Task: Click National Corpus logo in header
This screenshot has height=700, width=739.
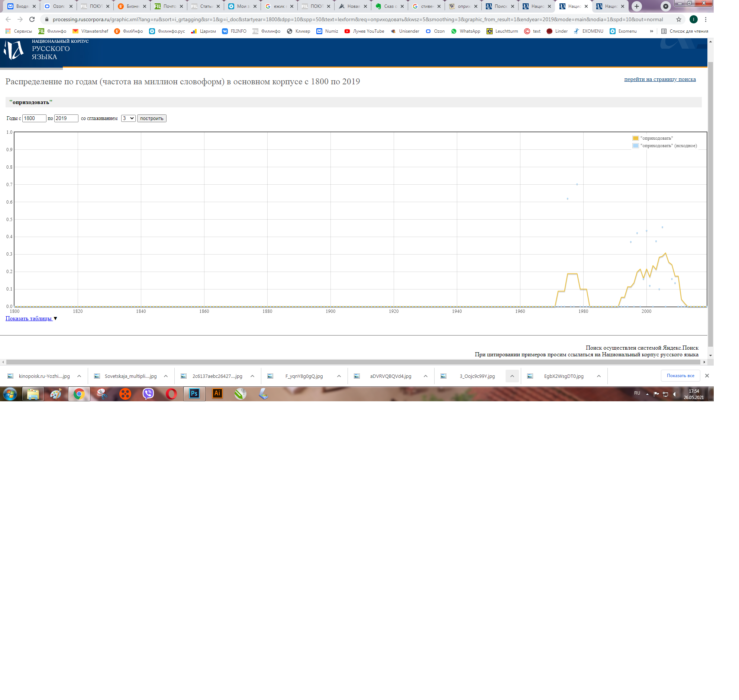Action: tap(14, 50)
